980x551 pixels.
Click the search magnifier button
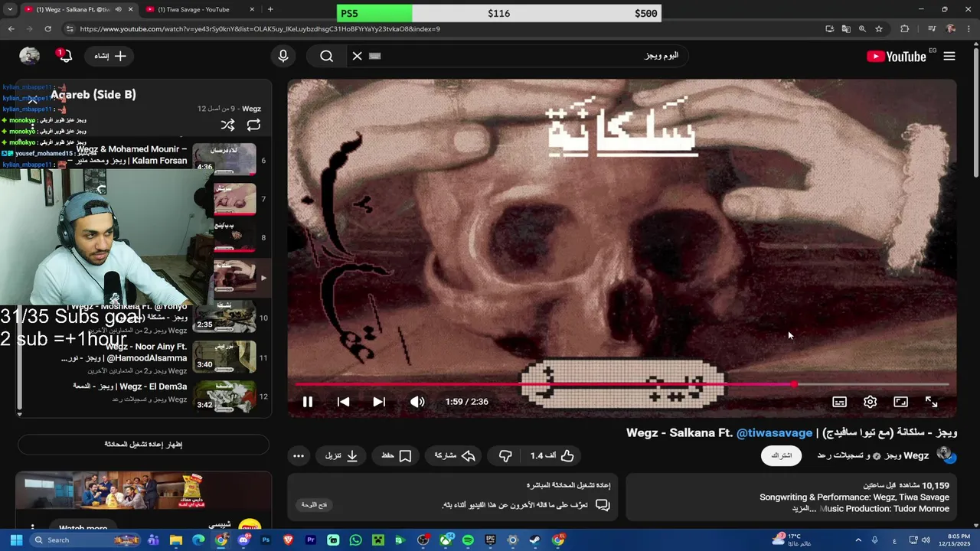[327, 56]
